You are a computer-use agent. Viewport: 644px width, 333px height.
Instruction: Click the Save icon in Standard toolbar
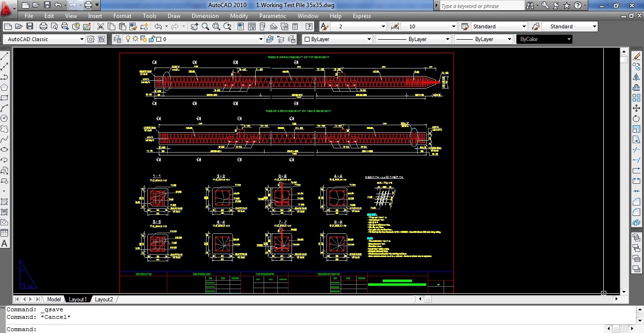(x=30, y=26)
